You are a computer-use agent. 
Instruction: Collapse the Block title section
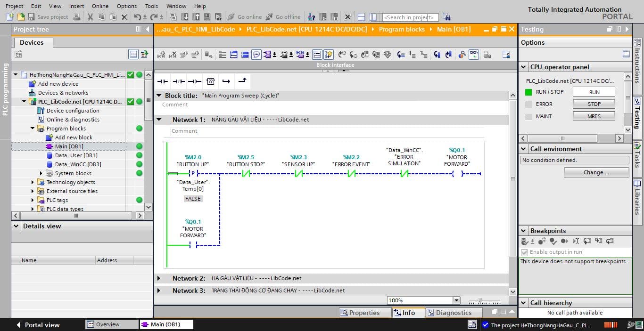click(x=159, y=96)
